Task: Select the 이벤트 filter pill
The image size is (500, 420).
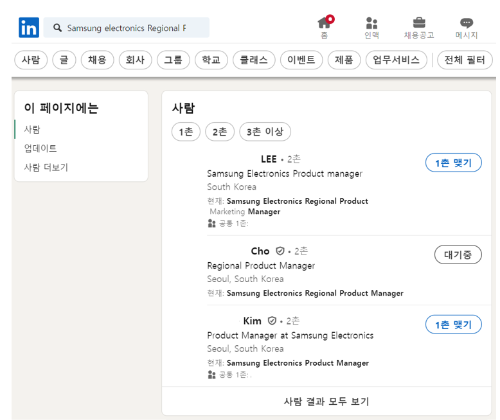Action: coord(301,60)
